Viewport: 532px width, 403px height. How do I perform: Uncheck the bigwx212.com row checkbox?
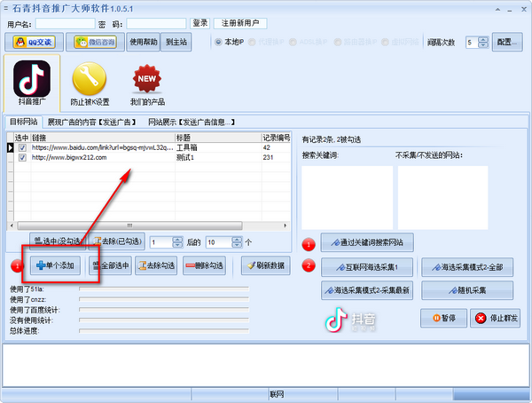22,158
